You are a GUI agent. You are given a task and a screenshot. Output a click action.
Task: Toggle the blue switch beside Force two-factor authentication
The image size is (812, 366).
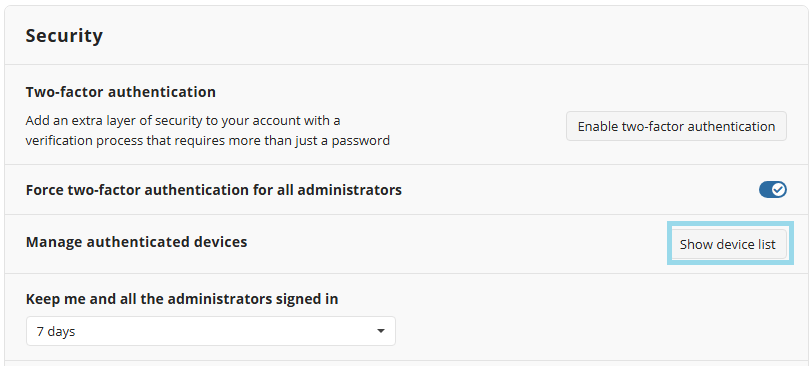(773, 190)
